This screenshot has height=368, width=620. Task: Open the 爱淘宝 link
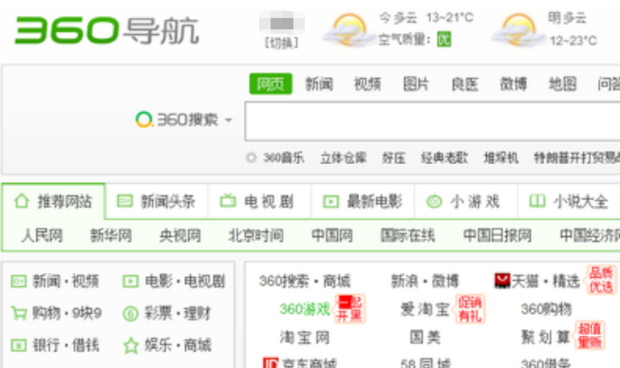425,309
